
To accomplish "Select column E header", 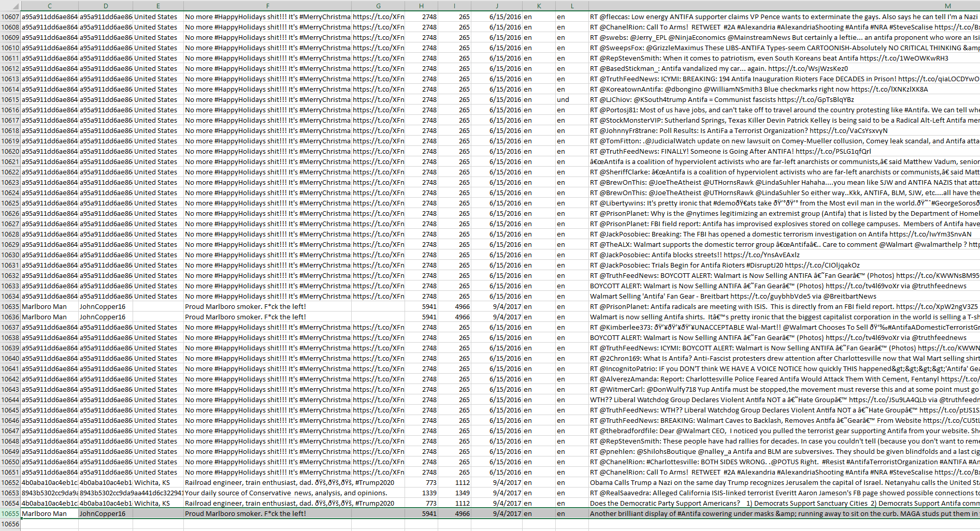I will 158,6.
